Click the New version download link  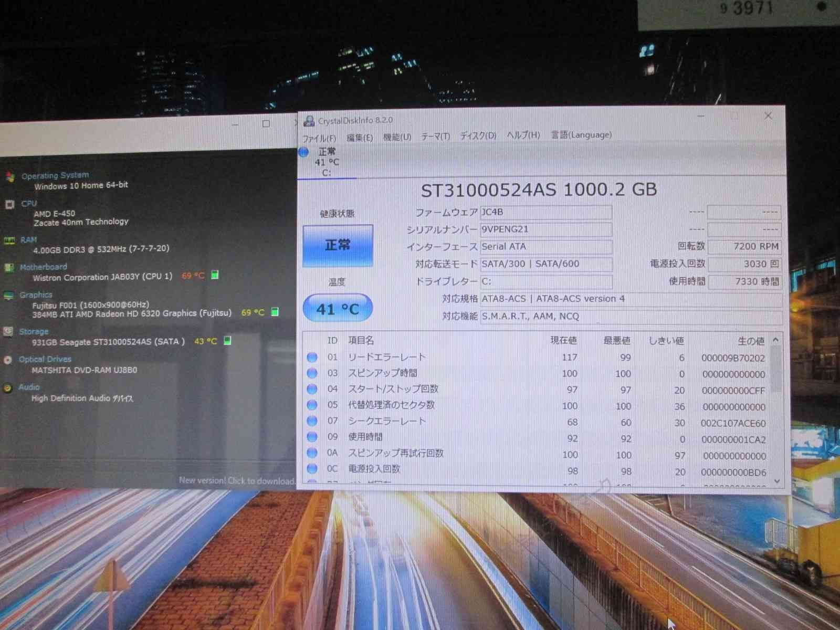coord(236,480)
